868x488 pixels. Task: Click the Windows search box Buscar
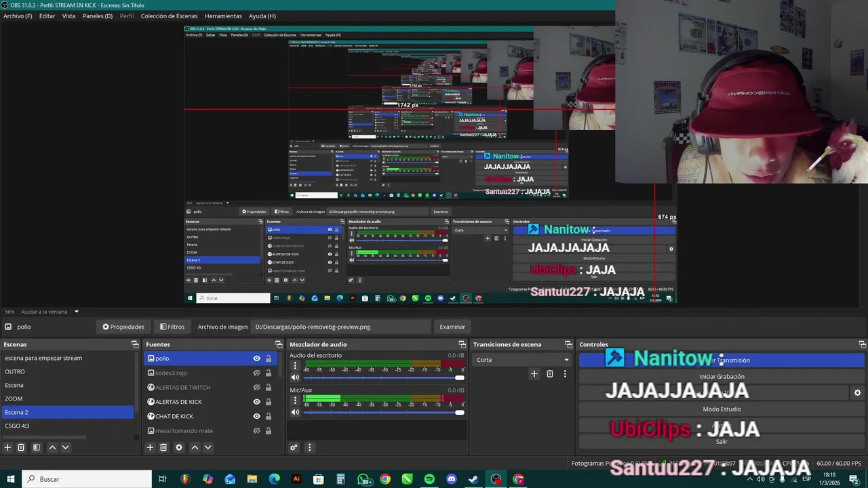87,479
